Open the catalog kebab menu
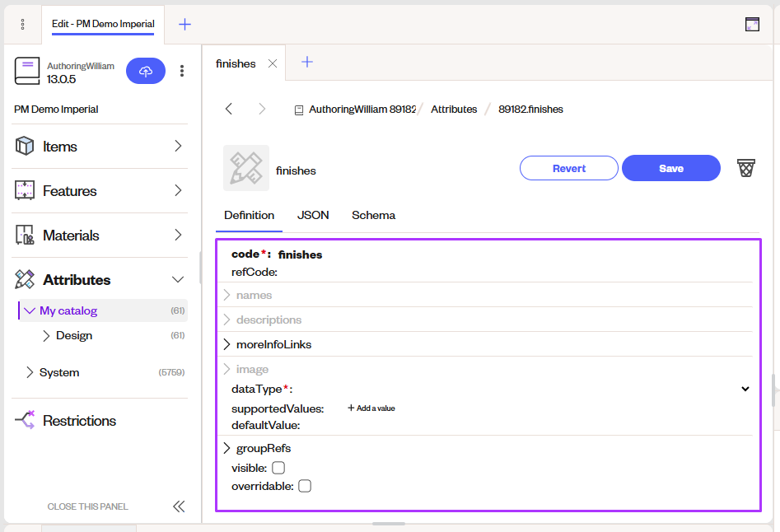 [x=182, y=71]
